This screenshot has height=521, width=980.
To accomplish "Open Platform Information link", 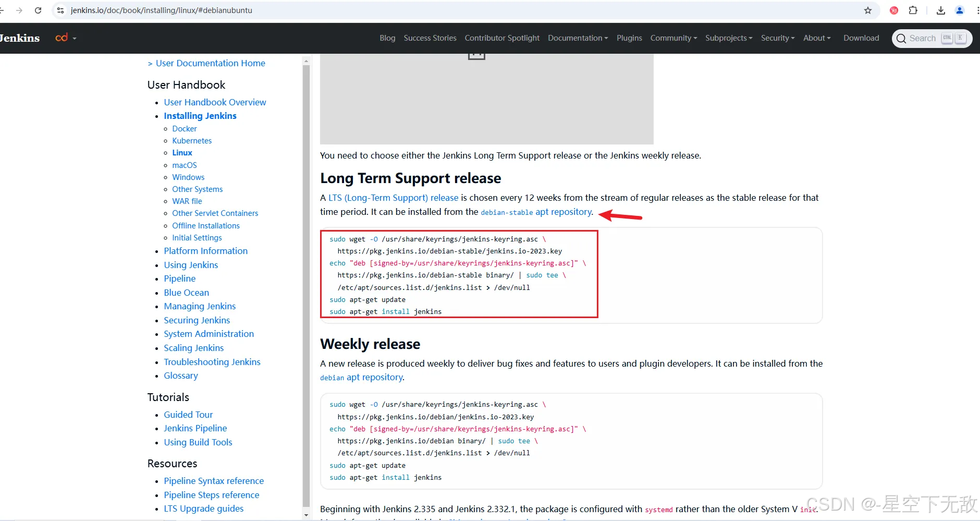I will [x=206, y=251].
